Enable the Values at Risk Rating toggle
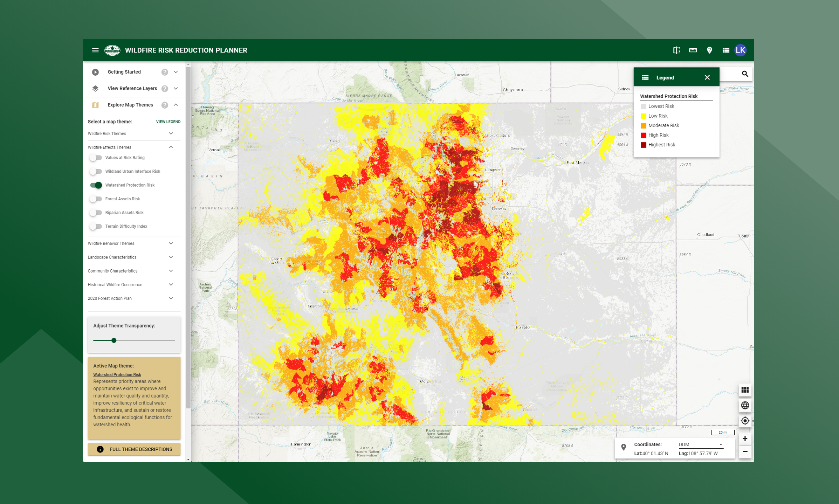Viewport: 839px width, 504px height. click(x=95, y=158)
